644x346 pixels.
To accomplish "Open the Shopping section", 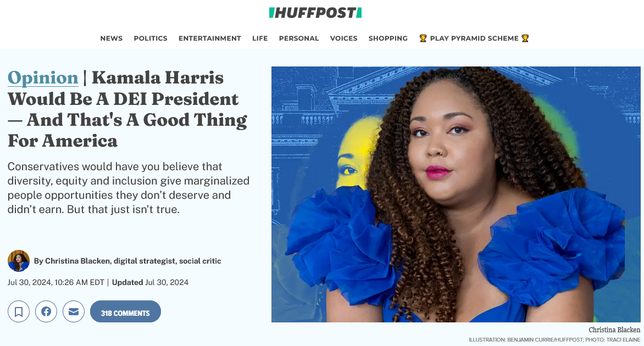I will point(388,38).
